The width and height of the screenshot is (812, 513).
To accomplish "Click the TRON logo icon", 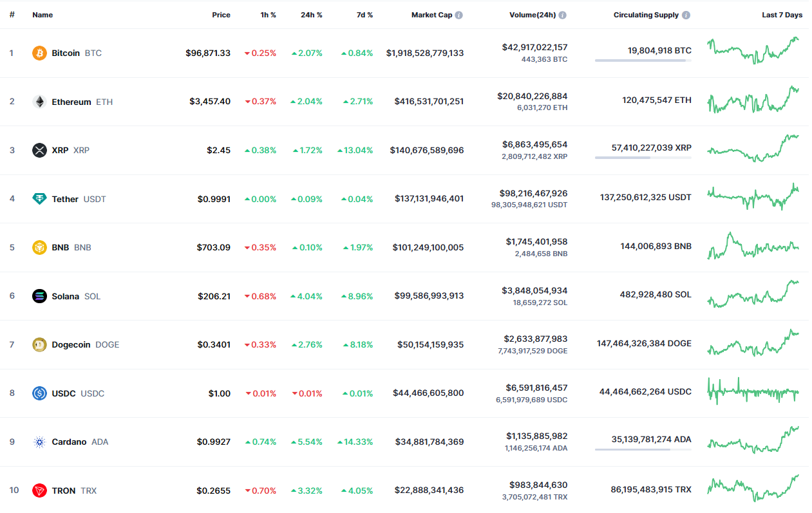I will 40,490.
